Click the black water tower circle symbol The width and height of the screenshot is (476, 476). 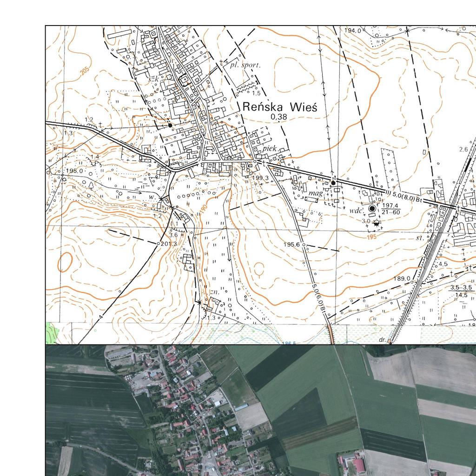[x=372, y=209]
